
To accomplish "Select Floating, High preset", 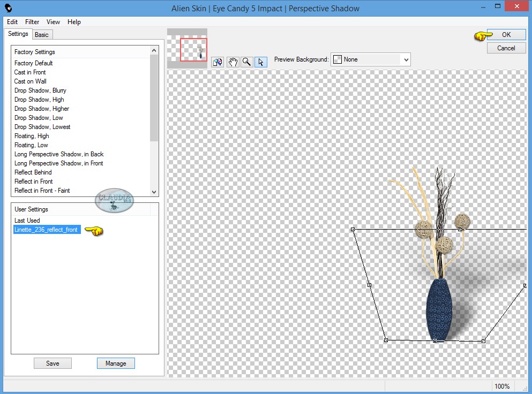I will (32, 136).
